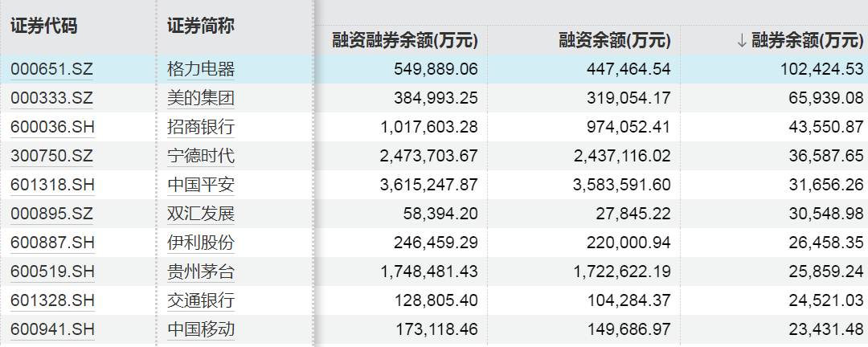Select cell value 104,284.37

(x=628, y=300)
